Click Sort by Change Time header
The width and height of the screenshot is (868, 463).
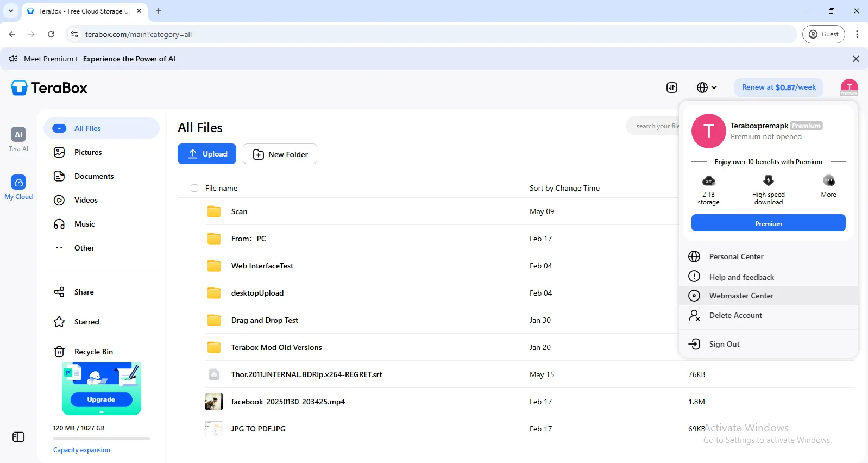[x=564, y=188]
